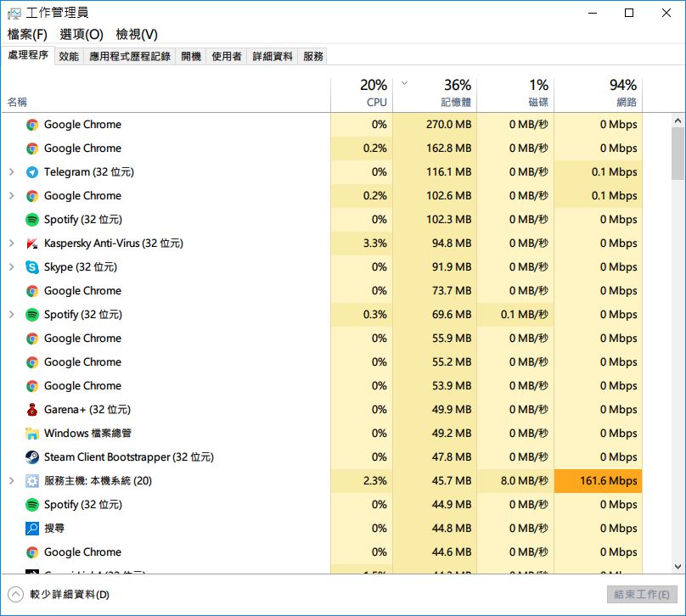The height and width of the screenshot is (616, 686).
Task: Switch to the 效能 tab
Action: tap(69, 56)
